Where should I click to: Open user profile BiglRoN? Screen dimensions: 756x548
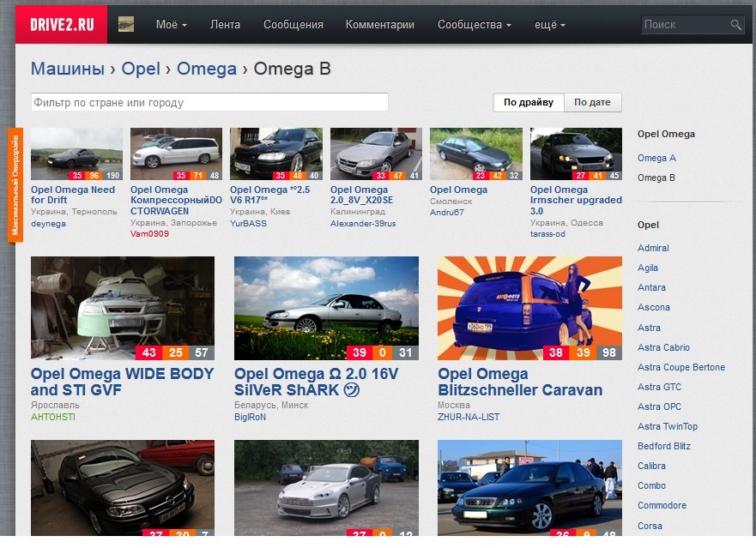[x=250, y=417]
